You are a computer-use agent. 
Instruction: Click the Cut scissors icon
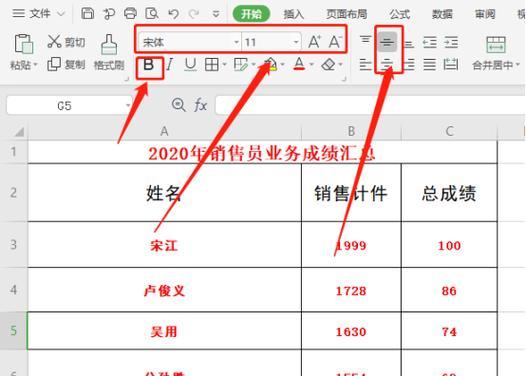coord(54,42)
